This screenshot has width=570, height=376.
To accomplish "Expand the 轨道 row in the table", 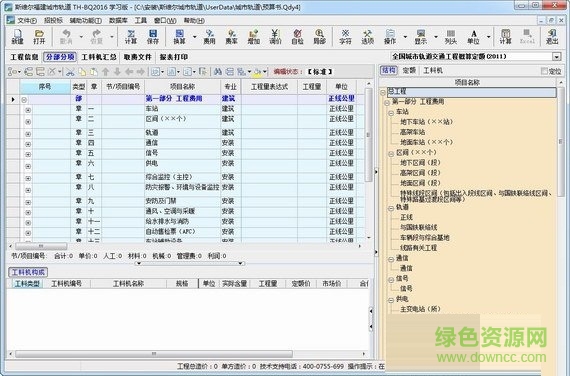I will pos(28,134).
